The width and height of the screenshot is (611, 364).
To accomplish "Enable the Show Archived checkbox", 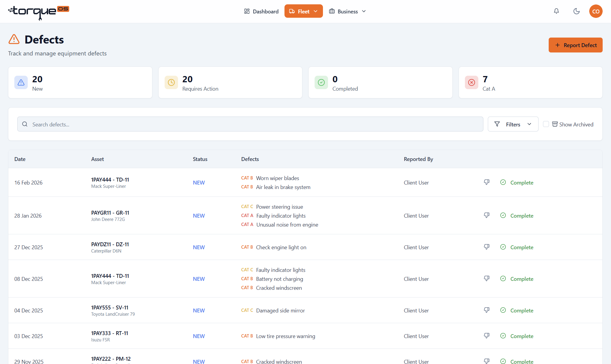I will pyautogui.click(x=546, y=124).
